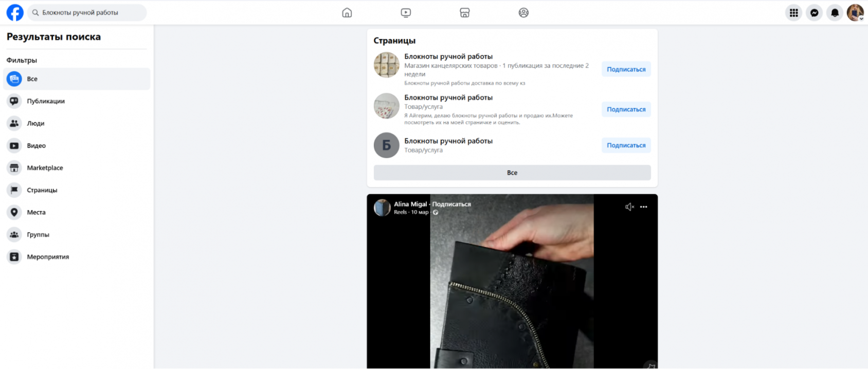Open the Groups icon in top bar

[523, 13]
